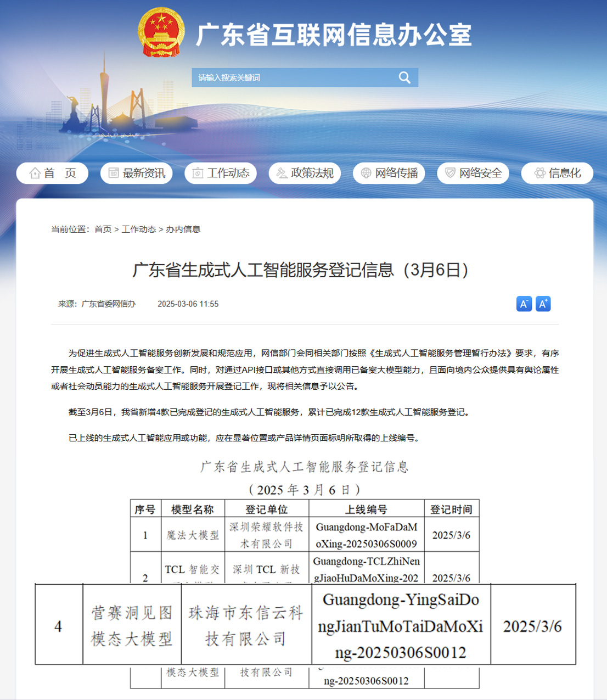Click the source text 来源：广东省委网信办
607x700 pixels.
tap(97, 304)
